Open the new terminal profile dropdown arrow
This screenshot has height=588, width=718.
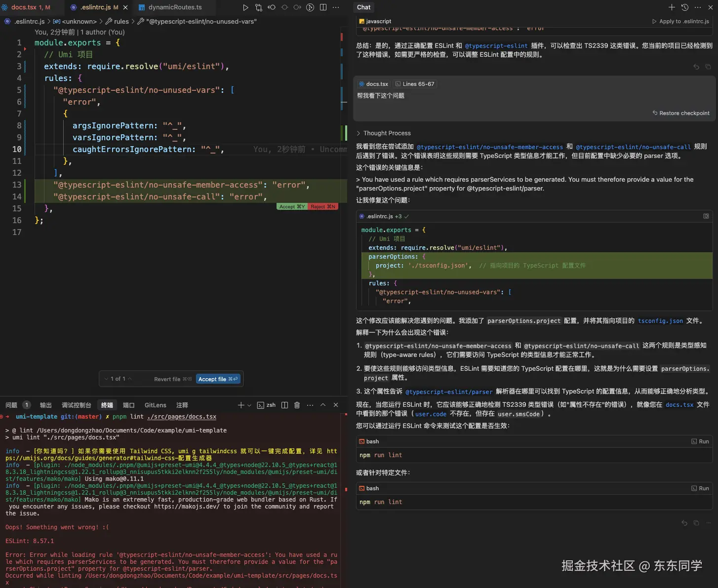click(249, 405)
